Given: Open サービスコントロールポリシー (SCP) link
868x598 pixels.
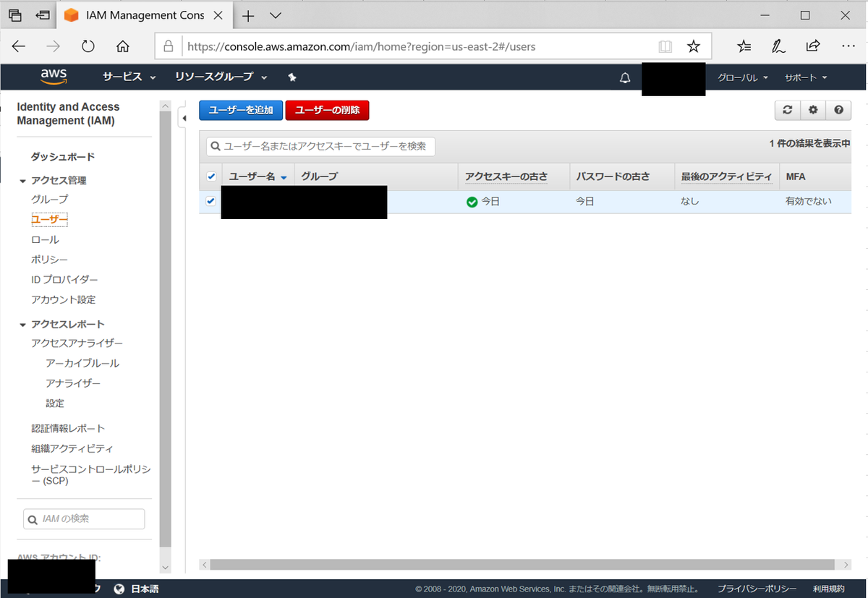Looking at the screenshot, I should (91, 475).
